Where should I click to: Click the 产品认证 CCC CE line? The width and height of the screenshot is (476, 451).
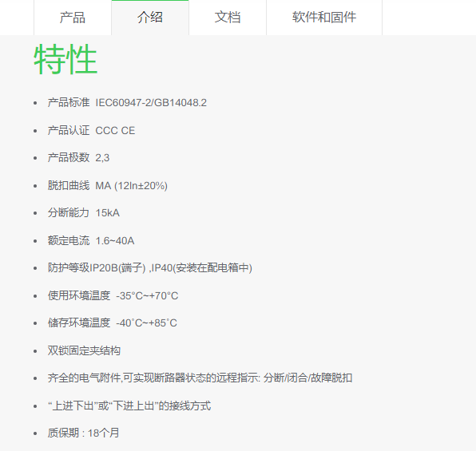pyautogui.click(x=91, y=130)
